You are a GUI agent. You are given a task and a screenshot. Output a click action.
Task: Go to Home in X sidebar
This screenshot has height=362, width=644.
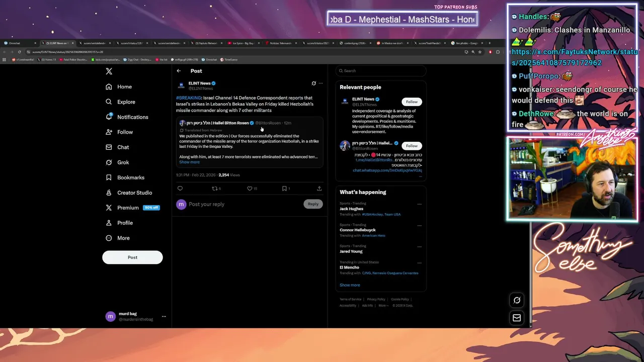click(x=119, y=86)
